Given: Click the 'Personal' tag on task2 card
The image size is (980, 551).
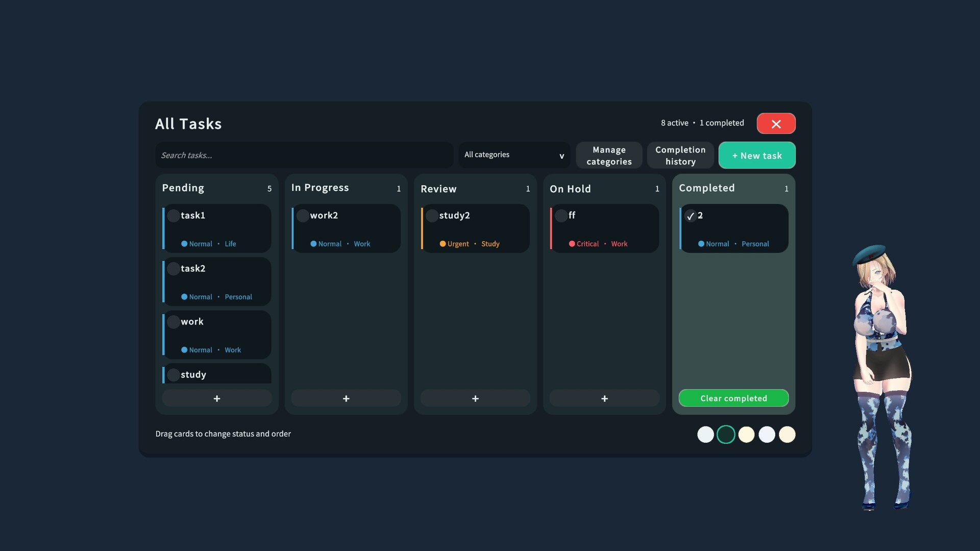Looking at the screenshot, I should (x=238, y=297).
